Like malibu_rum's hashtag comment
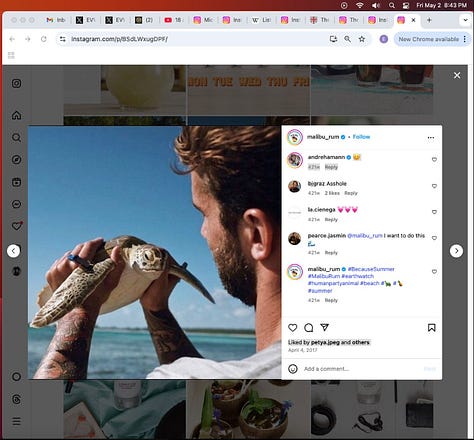This screenshot has height=440, width=474. pyautogui.click(x=434, y=272)
